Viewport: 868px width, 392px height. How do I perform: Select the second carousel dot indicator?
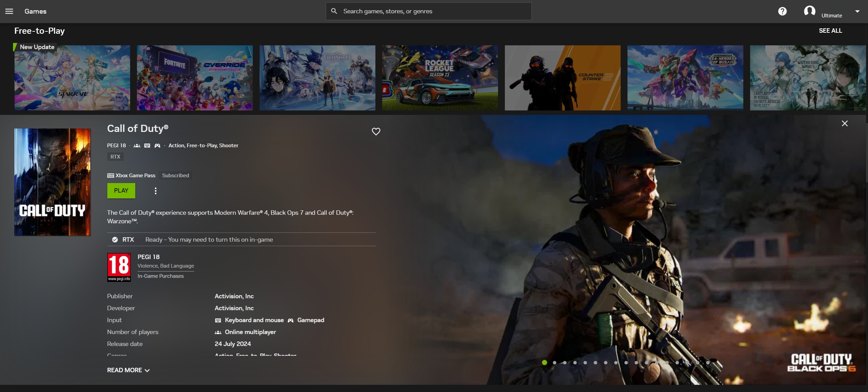coord(555,363)
